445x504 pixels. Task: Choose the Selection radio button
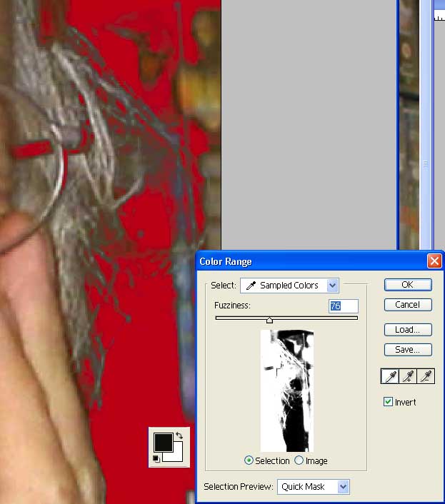pos(249,460)
